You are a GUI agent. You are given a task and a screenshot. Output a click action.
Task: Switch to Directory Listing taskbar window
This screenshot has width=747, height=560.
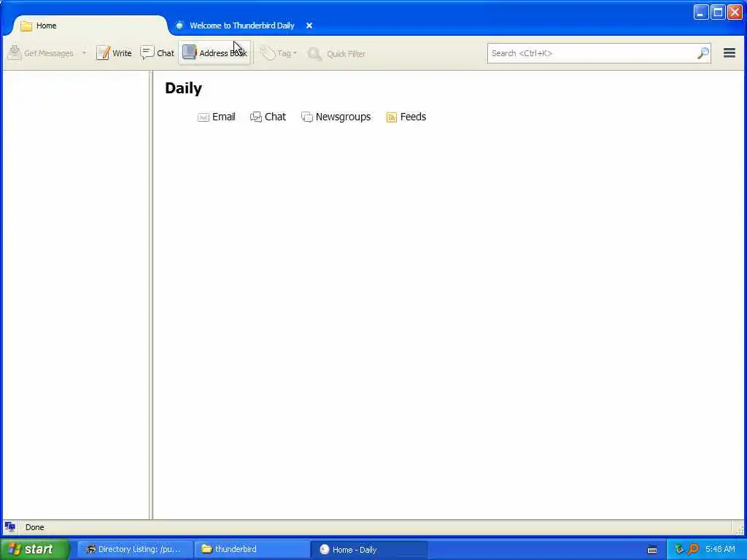[x=135, y=549]
